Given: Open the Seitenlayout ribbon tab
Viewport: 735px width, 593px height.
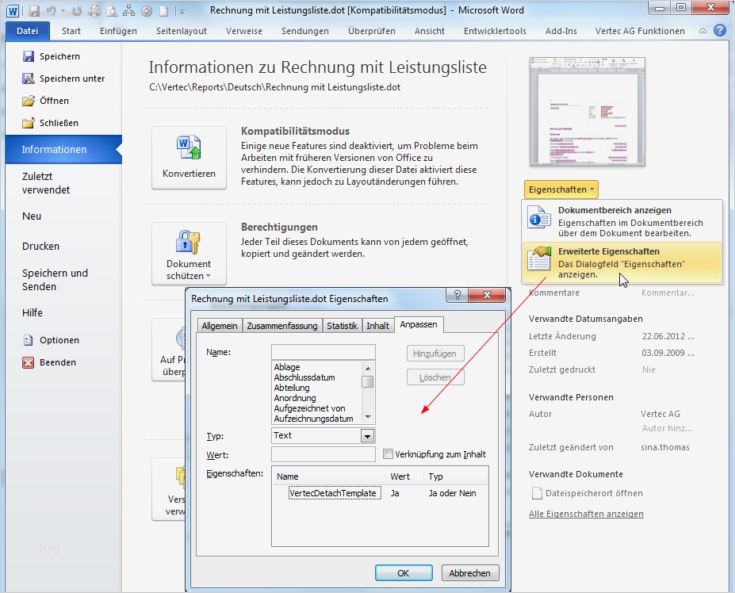Looking at the screenshot, I should [181, 31].
